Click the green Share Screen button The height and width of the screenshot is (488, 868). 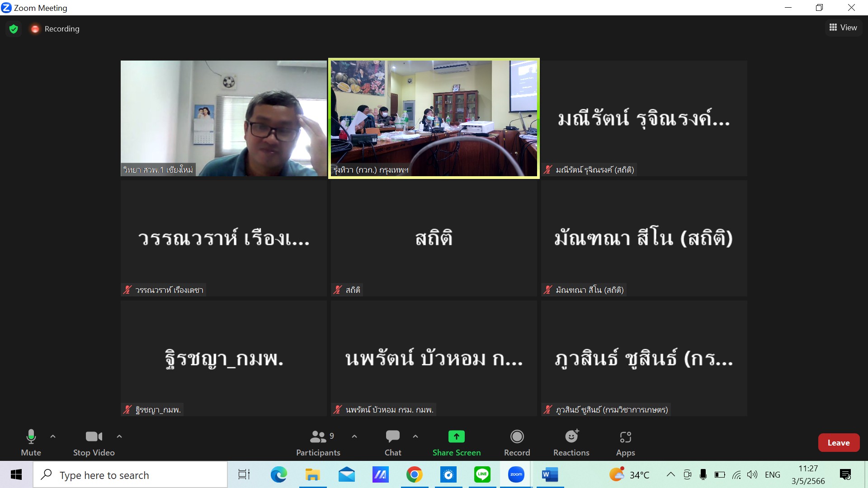click(457, 443)
